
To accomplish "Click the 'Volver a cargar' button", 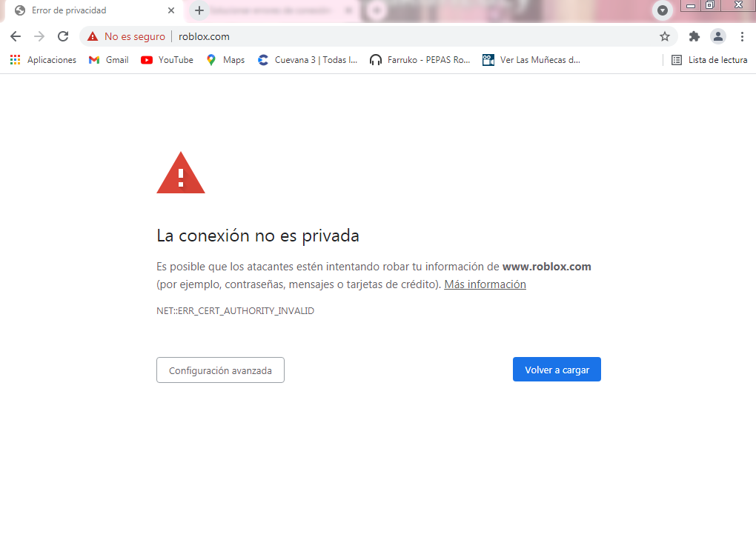I will click(557, 370).
